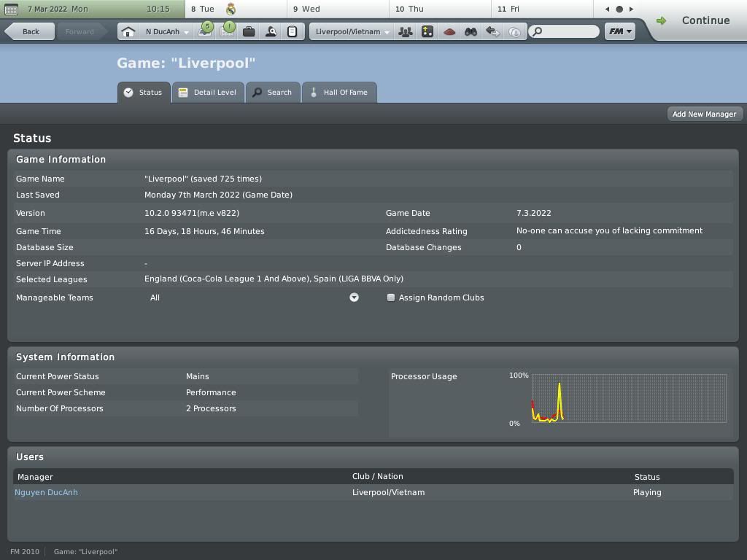Open the scouting binoculars icon

(471, 32)
